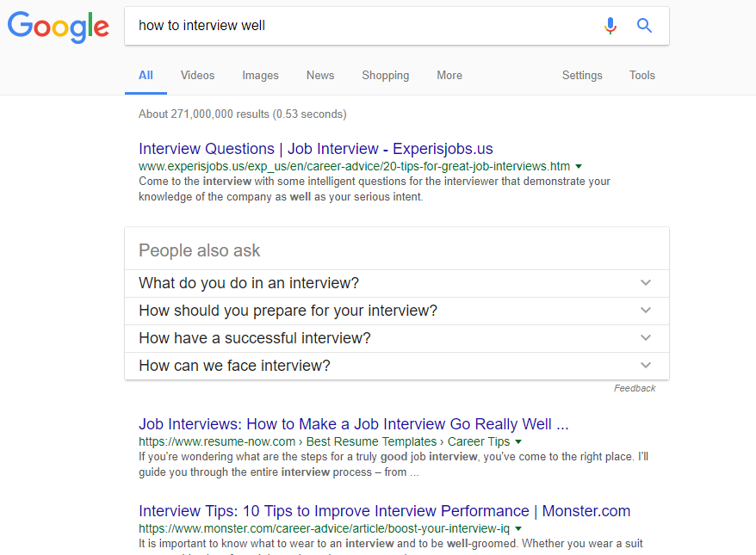The height and width of the screenshot is (555, 756).
Task: Open the News tab
Action: point(320,76)
